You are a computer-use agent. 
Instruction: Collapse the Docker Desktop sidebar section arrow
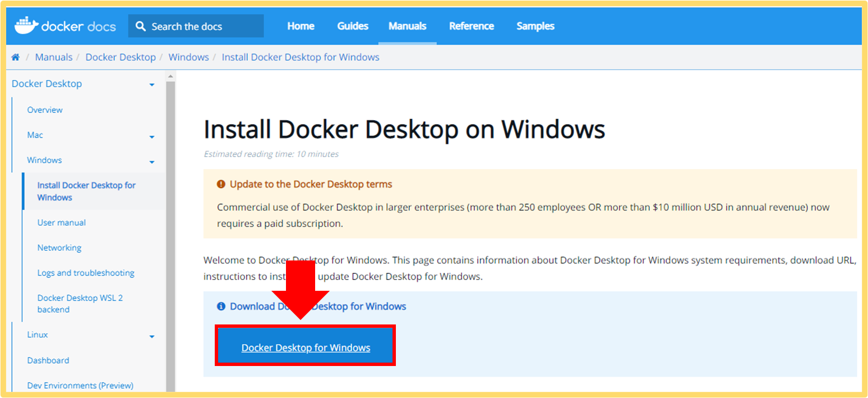point(152,85)
